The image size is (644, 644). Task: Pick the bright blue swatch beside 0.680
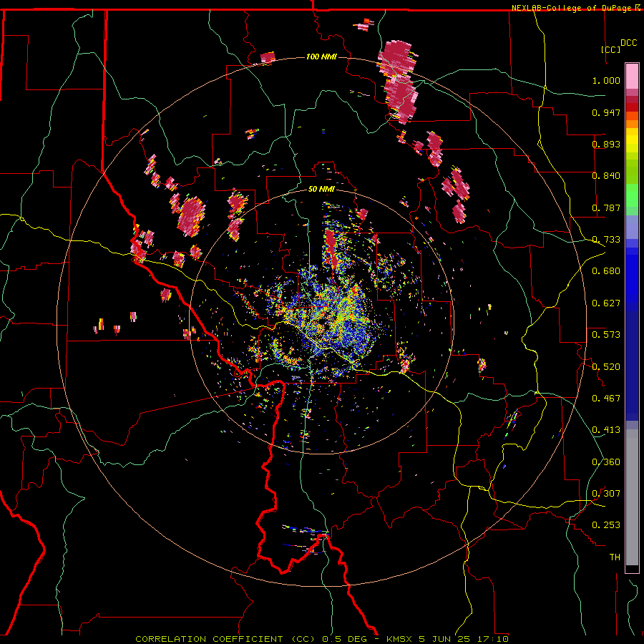[x=632, y=275]
